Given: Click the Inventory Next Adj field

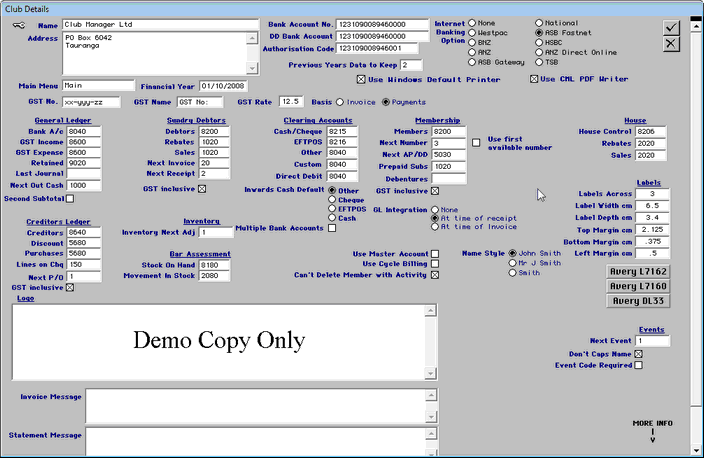Looking at the screenshot, I should 216,232.
